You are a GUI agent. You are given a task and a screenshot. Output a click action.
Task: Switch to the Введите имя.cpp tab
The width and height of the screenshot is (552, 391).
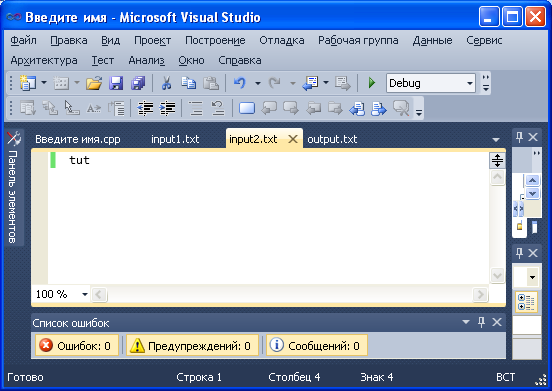pos(78,139)
